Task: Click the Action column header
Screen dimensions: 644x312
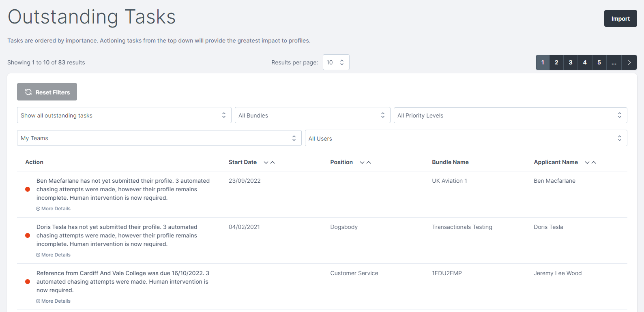Action: click(x=34, y=162)
